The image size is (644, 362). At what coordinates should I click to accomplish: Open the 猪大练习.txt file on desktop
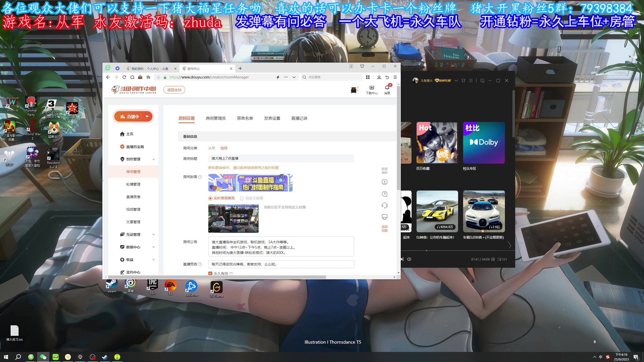pyautogui.click(x=14, y=333)
